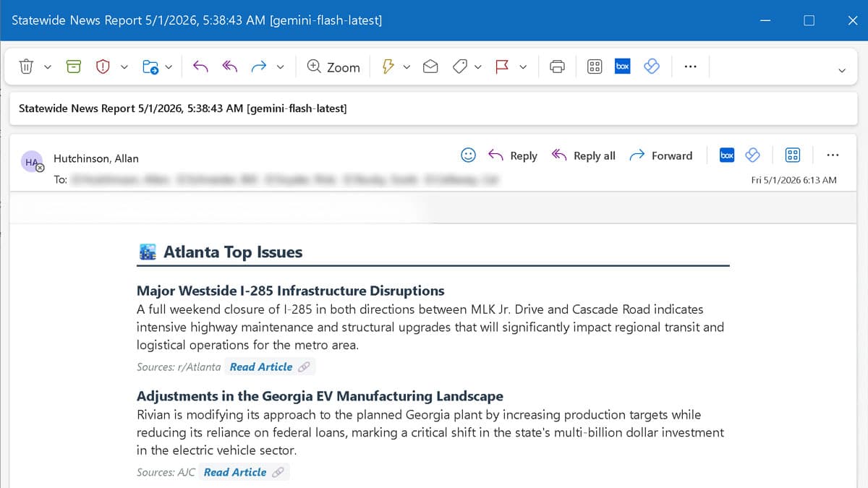Click the email subject line Statewide News Report
Screen dimensions: 868x488
(x=183, y=108)
